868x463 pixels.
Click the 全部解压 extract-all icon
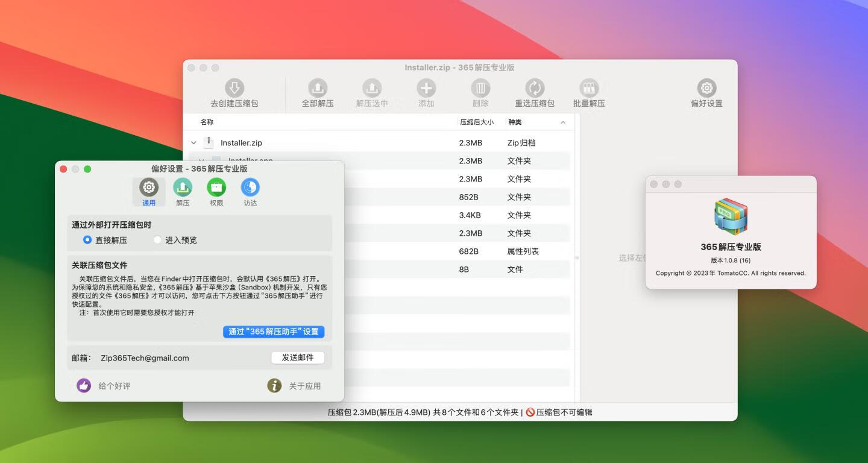[x=318, y=87]
